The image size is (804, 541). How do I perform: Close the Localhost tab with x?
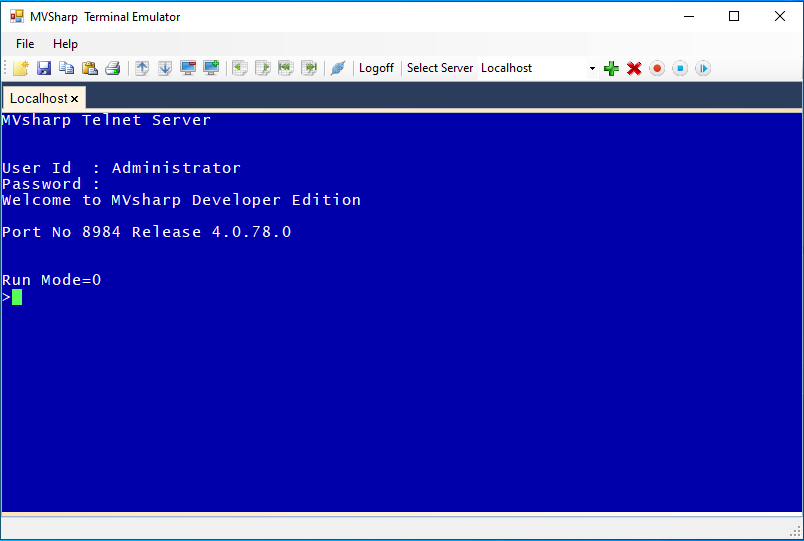tap(74, 99)
